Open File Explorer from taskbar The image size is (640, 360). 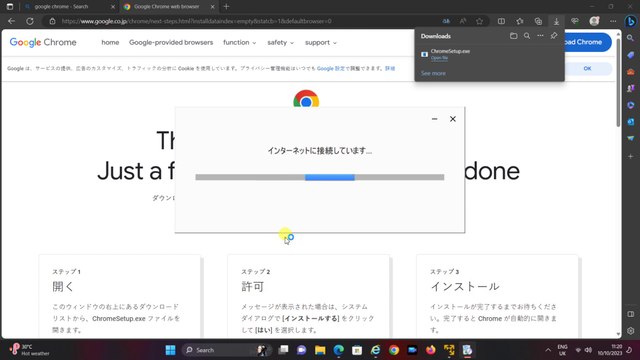point(320,350)
